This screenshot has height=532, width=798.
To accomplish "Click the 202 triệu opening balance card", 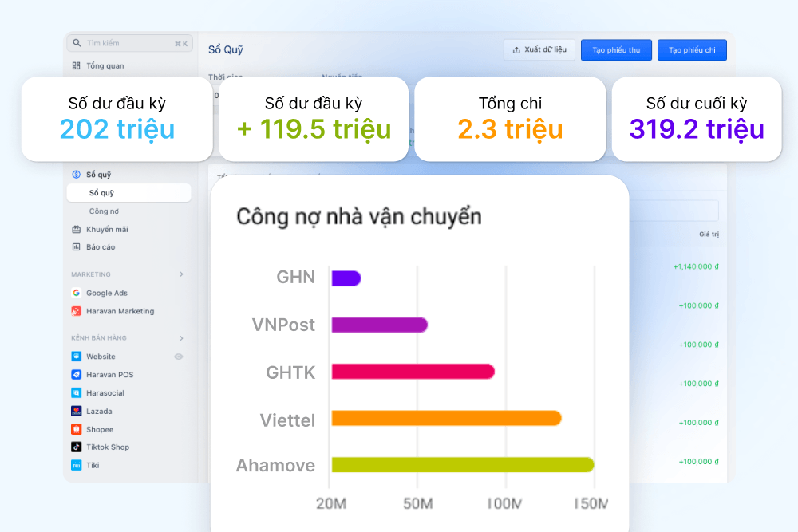I will [x=117, y=119].
